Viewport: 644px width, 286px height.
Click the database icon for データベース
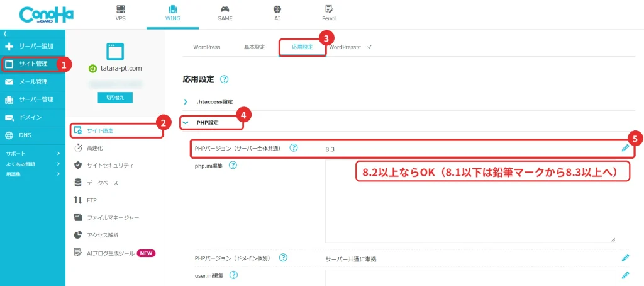click(78, 182)
